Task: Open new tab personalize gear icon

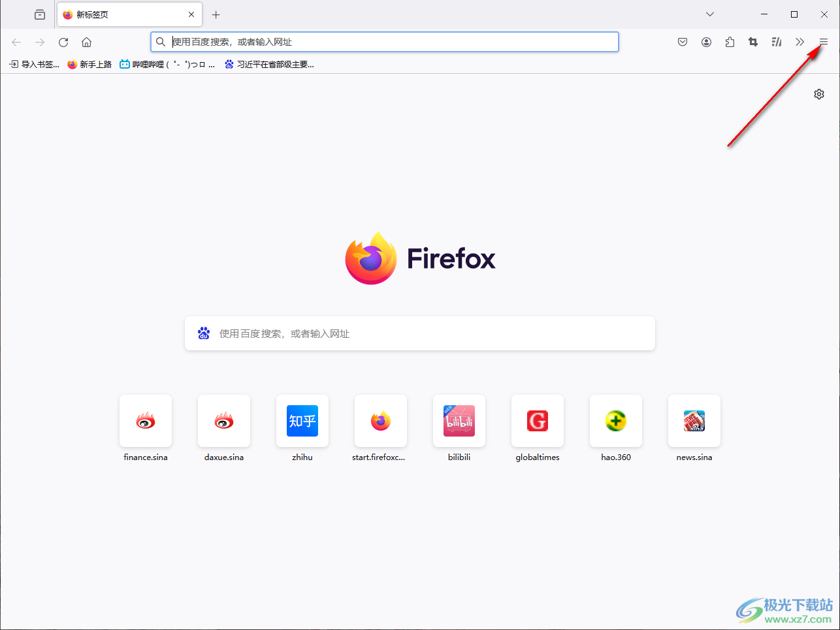Action: (x=819, y=94)
